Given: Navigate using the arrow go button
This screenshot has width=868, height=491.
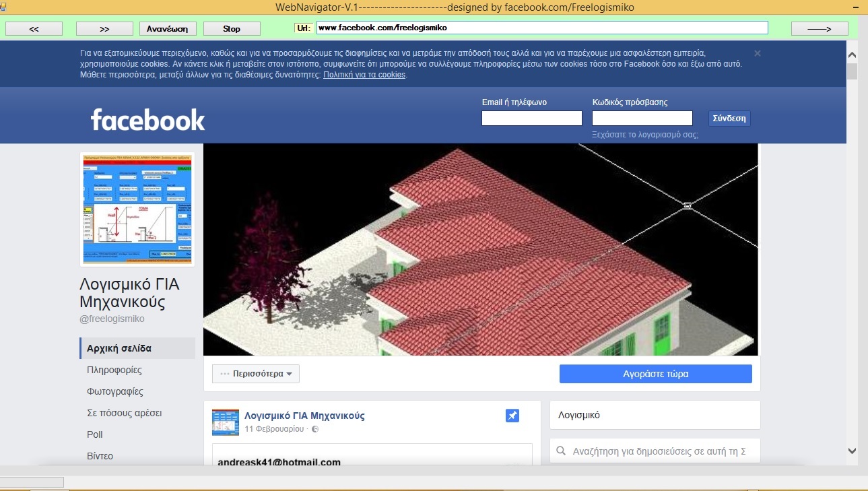Looking at the screenshot, I should (x=820, y=29).
